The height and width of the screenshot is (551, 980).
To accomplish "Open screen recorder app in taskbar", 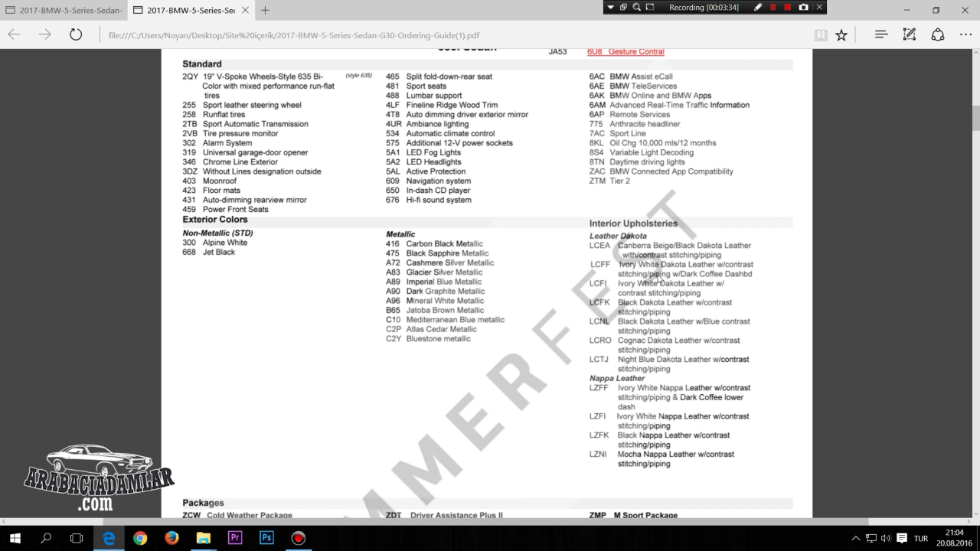I will click(298, 538).
